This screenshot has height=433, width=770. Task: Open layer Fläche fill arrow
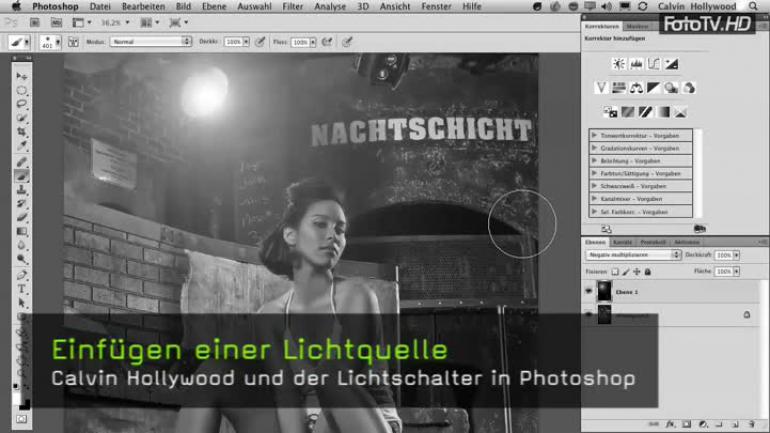coord(737,271)
